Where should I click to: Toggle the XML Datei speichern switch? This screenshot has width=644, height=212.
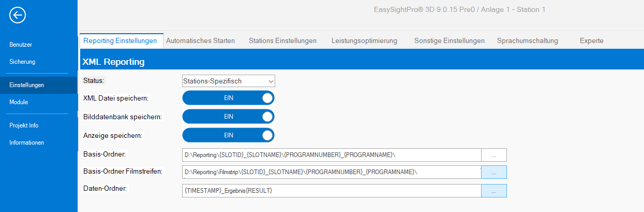pos(228,98)
